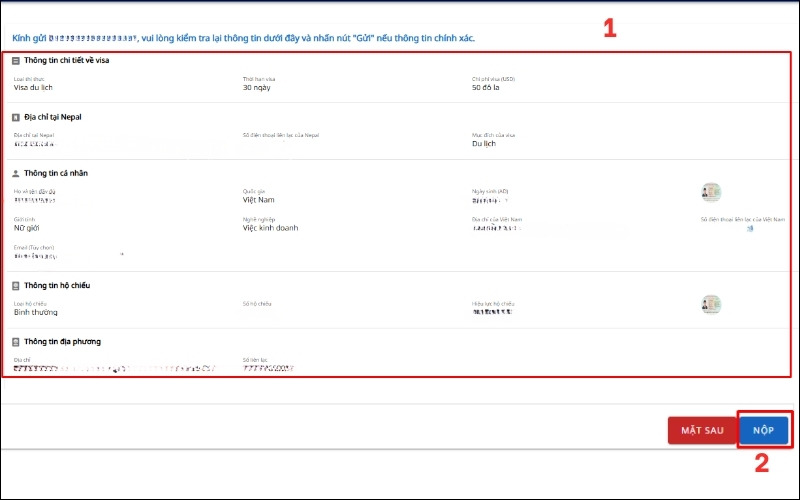
Task: Click the Thông tin địa phương section icon
Action: click(x=16, y=342)
